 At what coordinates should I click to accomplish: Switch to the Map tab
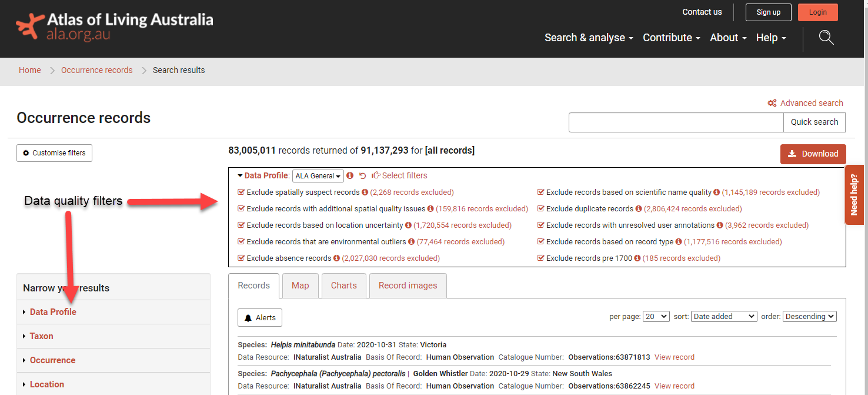pyautogui.click(x=300, y=286)
